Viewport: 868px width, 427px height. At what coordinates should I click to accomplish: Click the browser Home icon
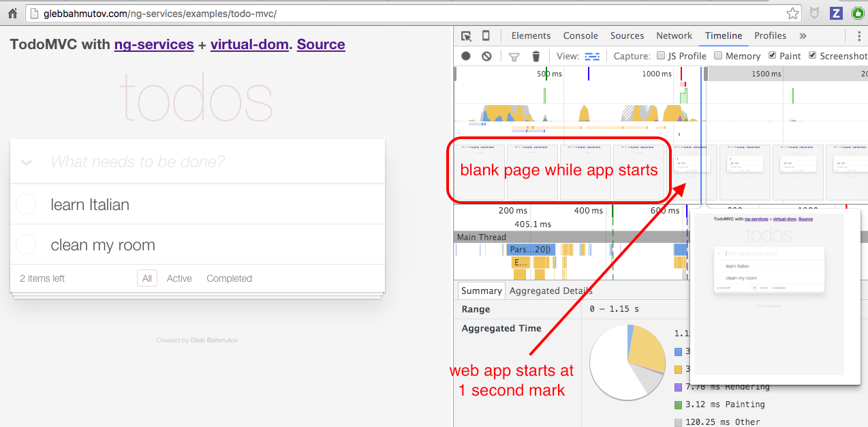point(12,13)
